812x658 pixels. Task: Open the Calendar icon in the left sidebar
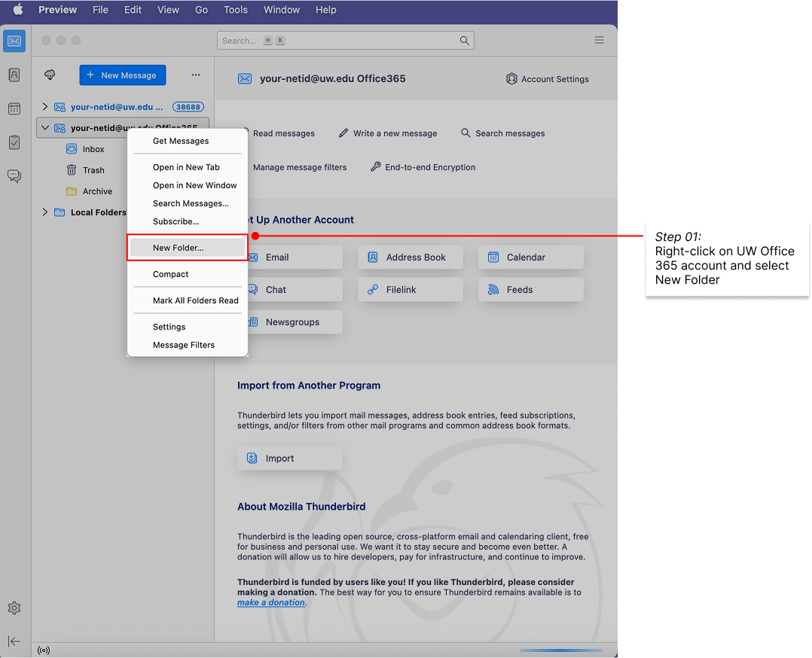point(14,108)
